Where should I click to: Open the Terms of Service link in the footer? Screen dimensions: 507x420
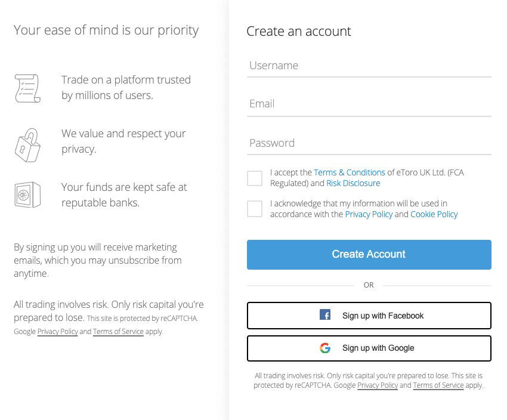point(438,385)
